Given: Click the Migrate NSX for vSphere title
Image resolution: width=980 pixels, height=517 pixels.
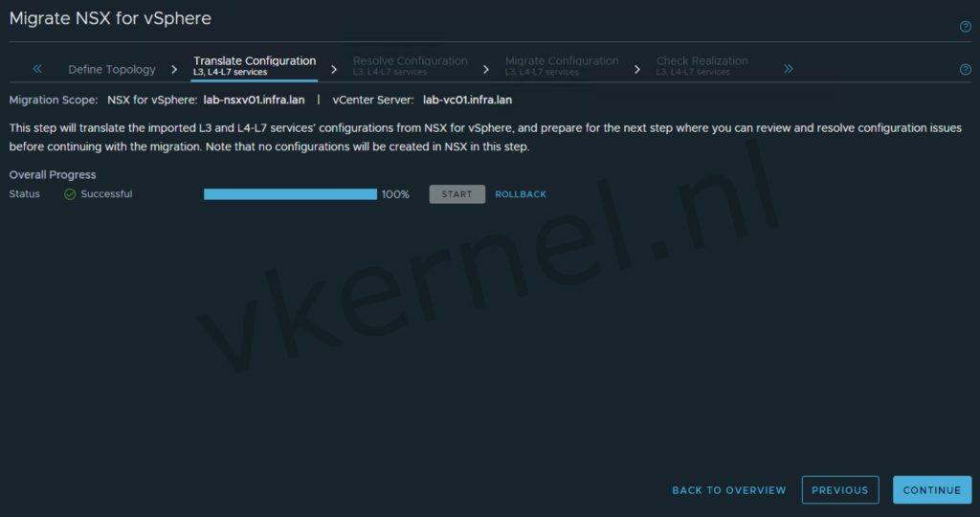Looking at the screenshot, I should [110, 19].
